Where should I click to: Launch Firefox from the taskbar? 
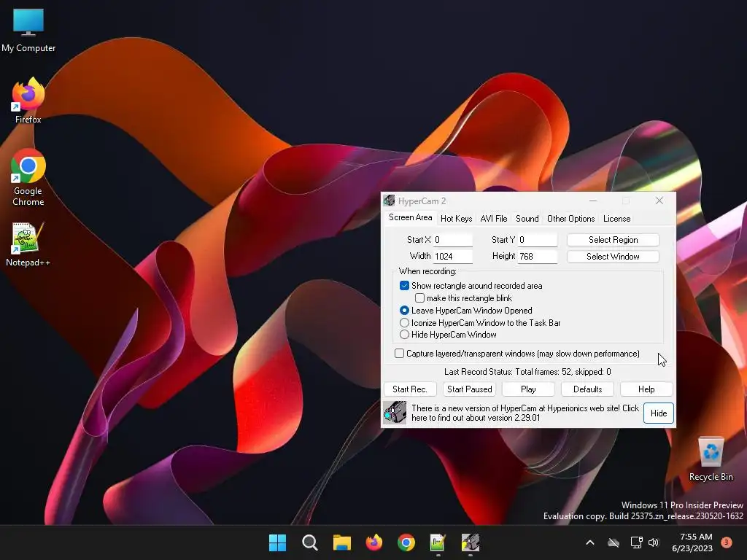click(x=374, y=542)
